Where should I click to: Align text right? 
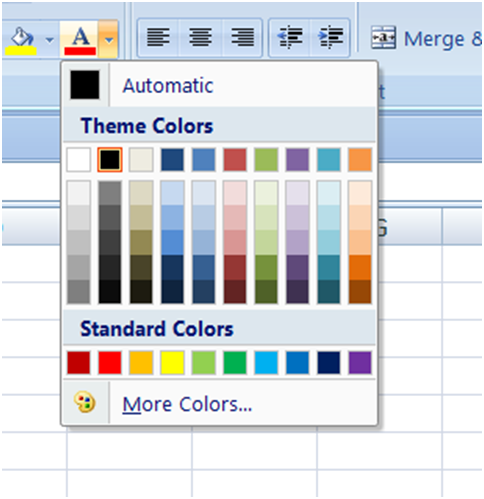pyautogui.click(x=242, y=38)
